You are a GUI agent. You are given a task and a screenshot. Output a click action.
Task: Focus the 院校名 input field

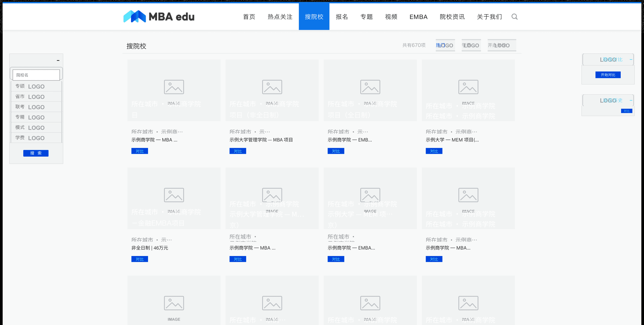[x=36, y=75]
